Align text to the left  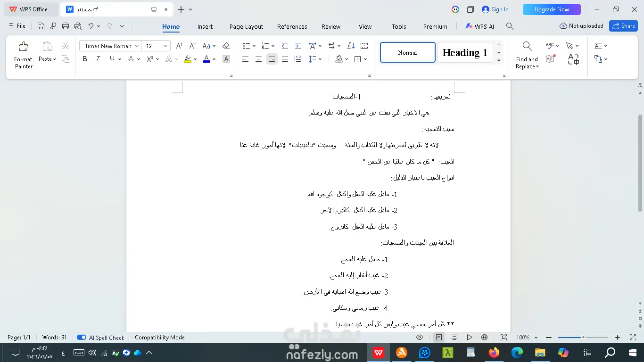245,59
